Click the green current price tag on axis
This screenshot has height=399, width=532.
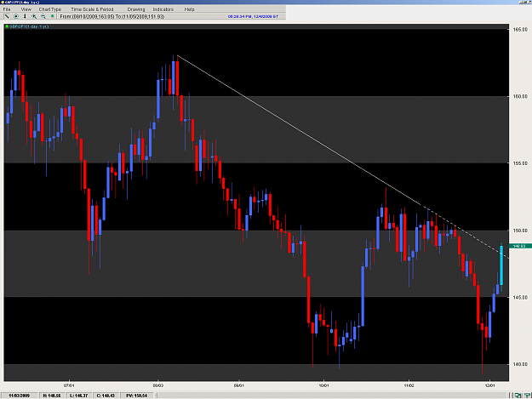pyautogui.click(x=519, y=246)
